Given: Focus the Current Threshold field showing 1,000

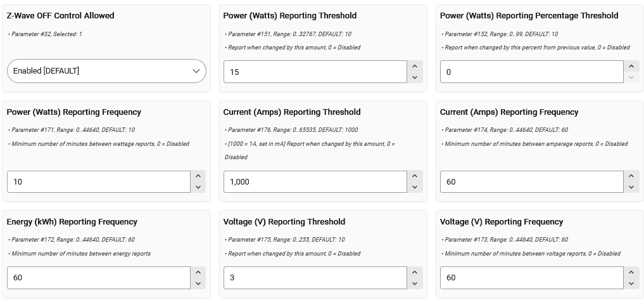Looking at the screenshot, I should coord(315,182).
